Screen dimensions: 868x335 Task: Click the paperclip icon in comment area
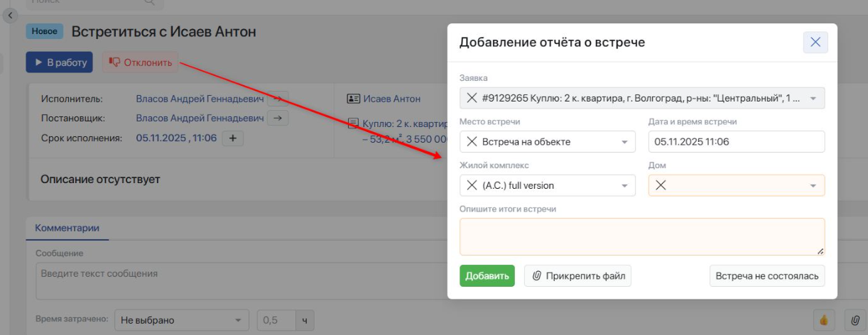(855, 320)
